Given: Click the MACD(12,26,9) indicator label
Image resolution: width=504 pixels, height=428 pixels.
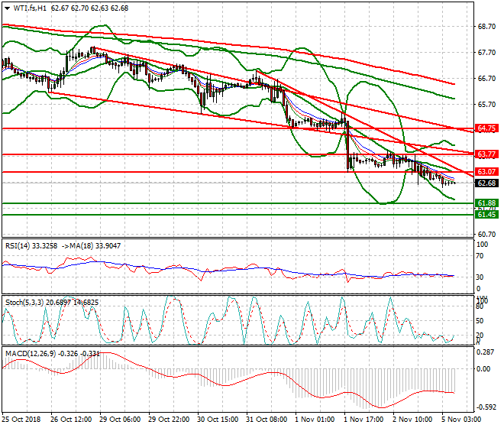Looking at the screenshot, I should click(x=31, y=354).
